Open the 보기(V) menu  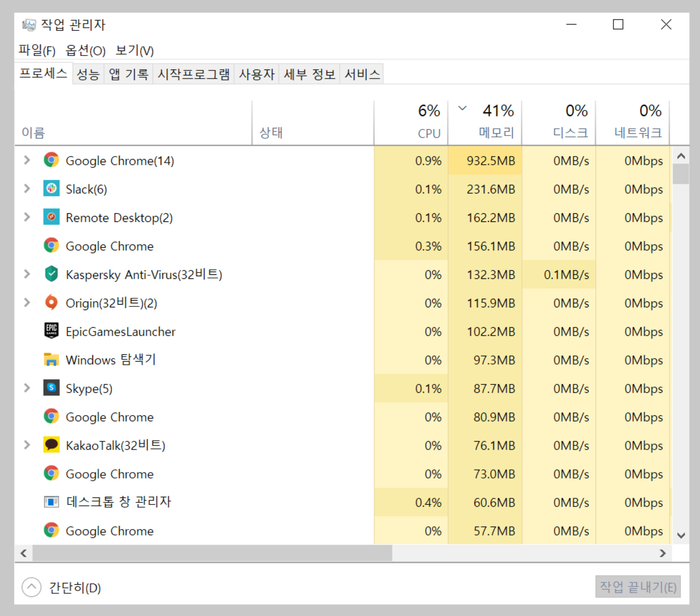pos(135,50)
